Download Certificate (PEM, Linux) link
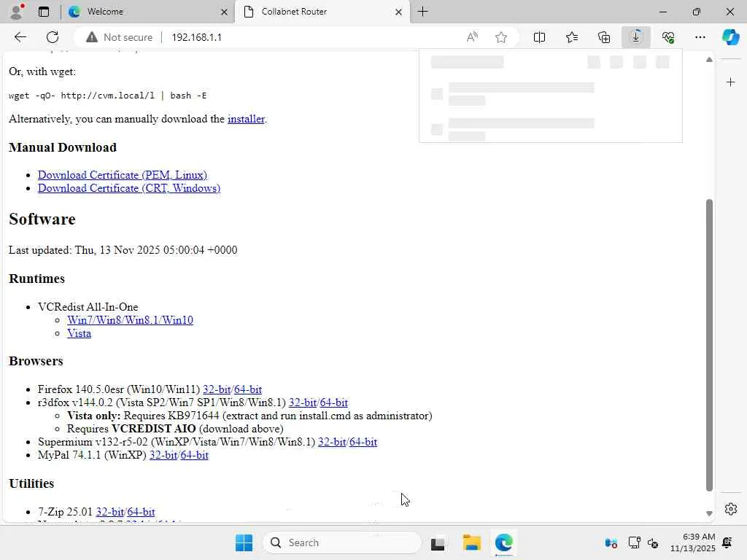 [123, 175]
